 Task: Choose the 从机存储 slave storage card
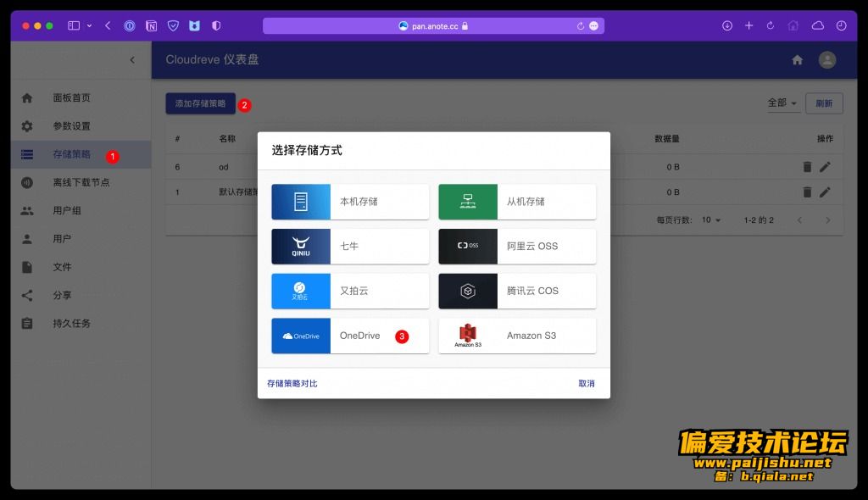tap(517, 202)
